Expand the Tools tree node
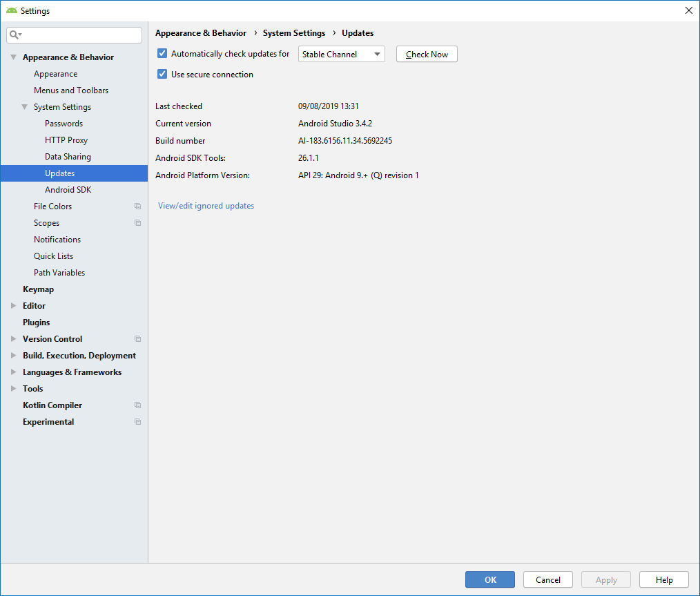Viewport: 700px width, 596px height. point(13,388)
